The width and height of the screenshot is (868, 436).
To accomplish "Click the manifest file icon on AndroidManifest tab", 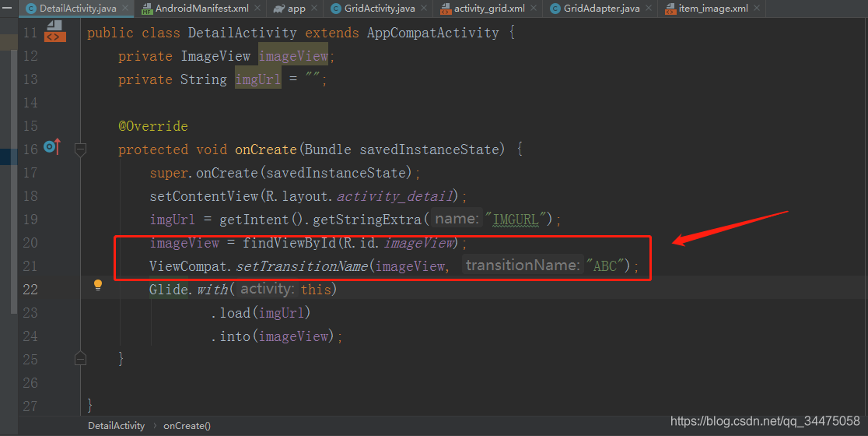I will click(x=147, y=9).
